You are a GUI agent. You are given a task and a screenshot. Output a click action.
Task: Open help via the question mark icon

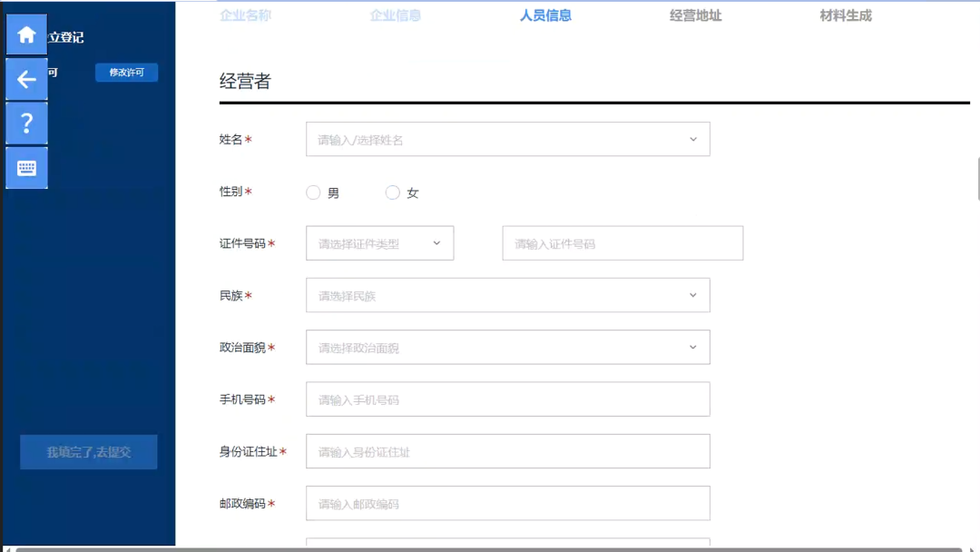click(26, 123)
